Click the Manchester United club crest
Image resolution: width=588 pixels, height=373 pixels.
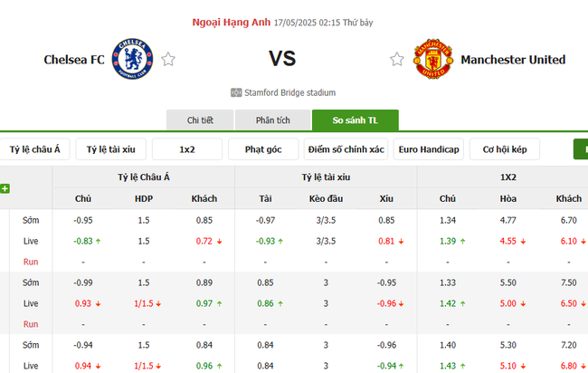click(x=432, y=60)
